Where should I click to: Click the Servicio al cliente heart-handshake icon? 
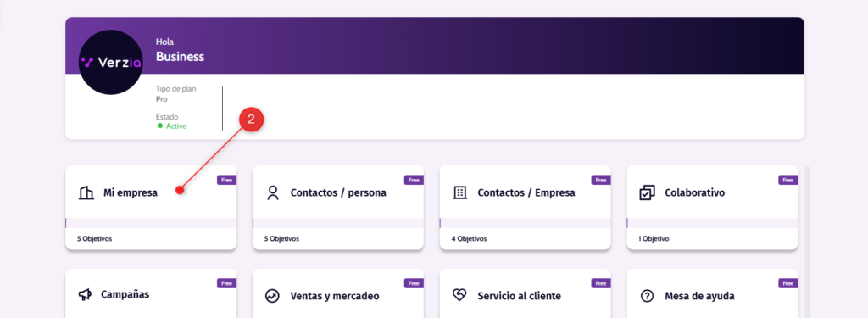coord(460,295)
